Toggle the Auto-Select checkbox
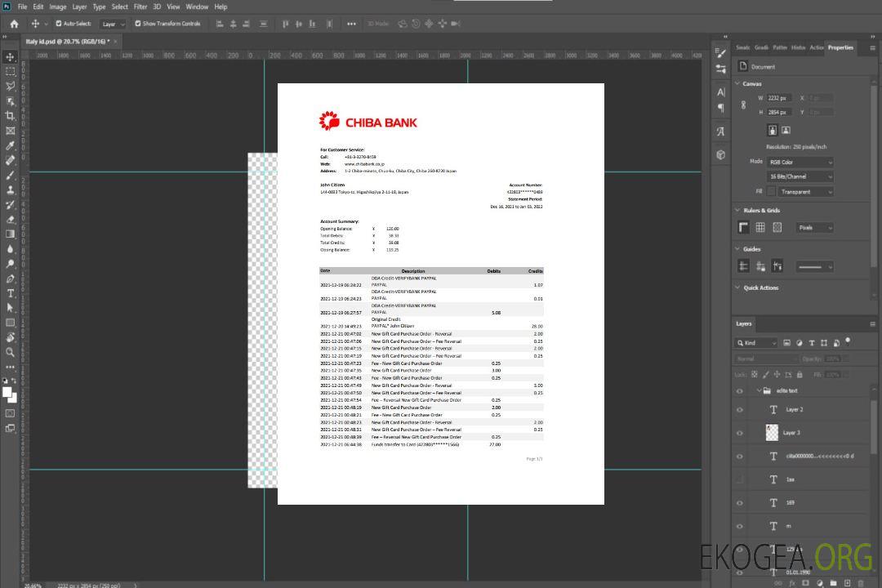This screenshot has height=588, width=882. click(59, 24)
